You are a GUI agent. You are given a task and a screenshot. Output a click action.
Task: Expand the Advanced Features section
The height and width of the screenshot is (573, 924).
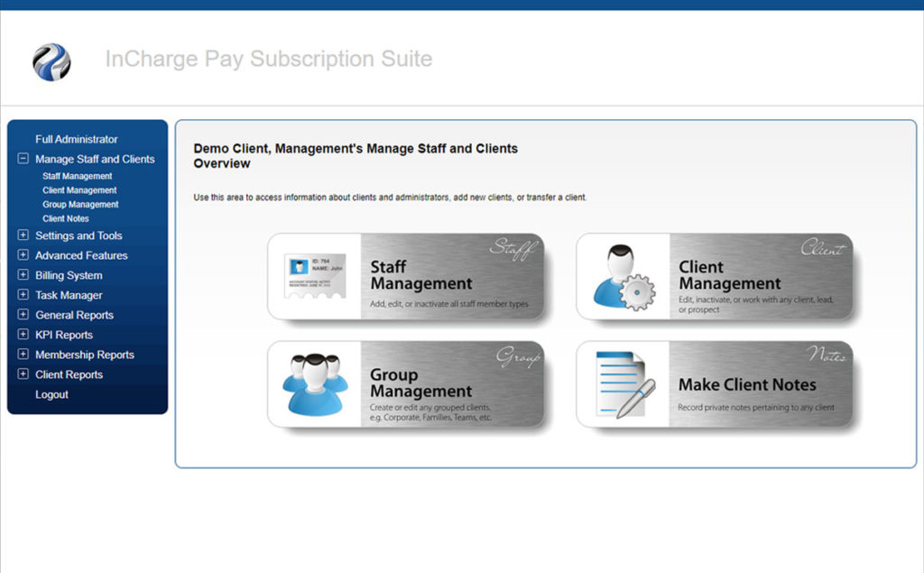point(23,254)
